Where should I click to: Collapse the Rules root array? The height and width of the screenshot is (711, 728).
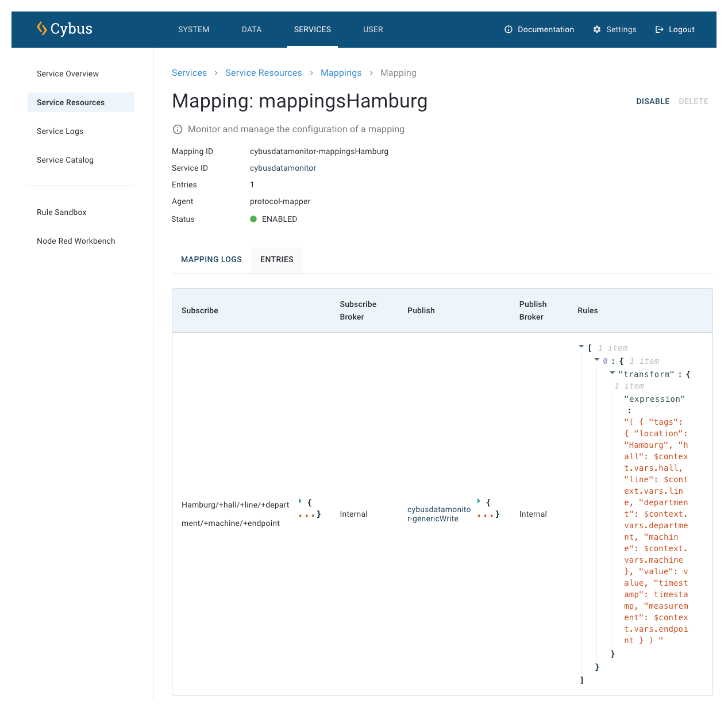pyautogui.click(x=581, y=347)
